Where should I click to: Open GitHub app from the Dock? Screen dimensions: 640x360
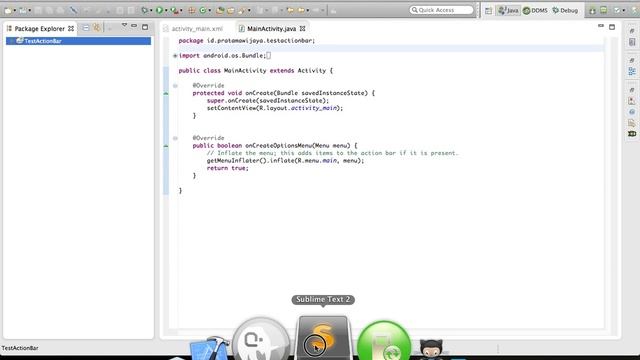click(x=431, y=349)
